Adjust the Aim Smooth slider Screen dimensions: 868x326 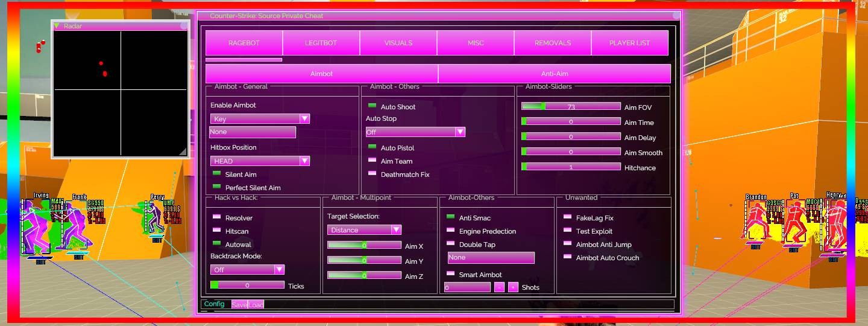pyautogui.click(x=571, y=152)
